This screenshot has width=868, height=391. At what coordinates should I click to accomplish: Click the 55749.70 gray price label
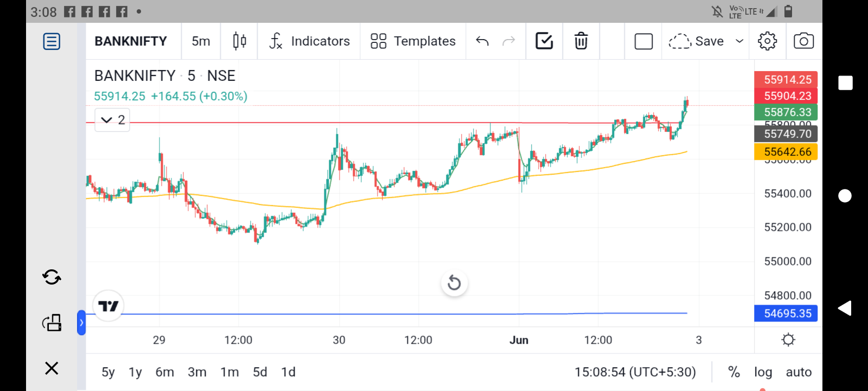(786, 134)
